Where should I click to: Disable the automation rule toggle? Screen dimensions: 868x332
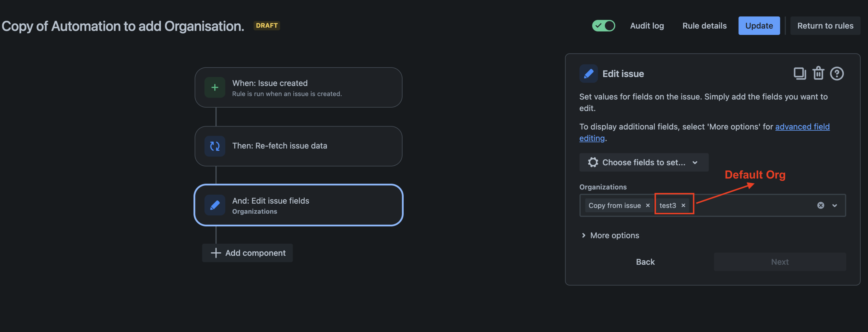pos(604,25)
